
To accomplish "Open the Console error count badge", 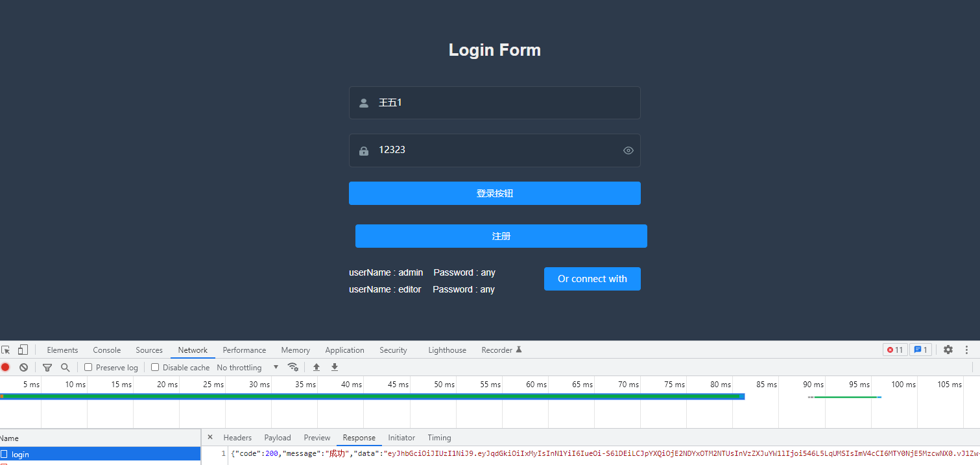I will point(895,350).
